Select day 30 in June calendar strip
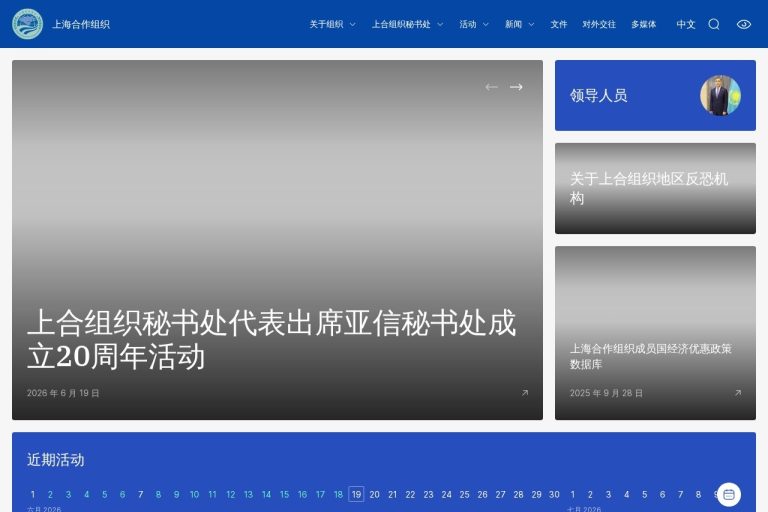 point(554,494)
